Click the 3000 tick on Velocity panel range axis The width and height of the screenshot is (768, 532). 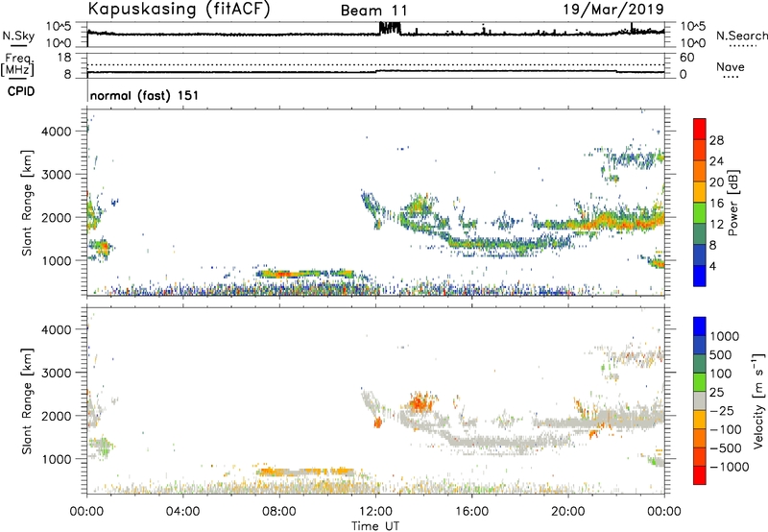[56, 373]
